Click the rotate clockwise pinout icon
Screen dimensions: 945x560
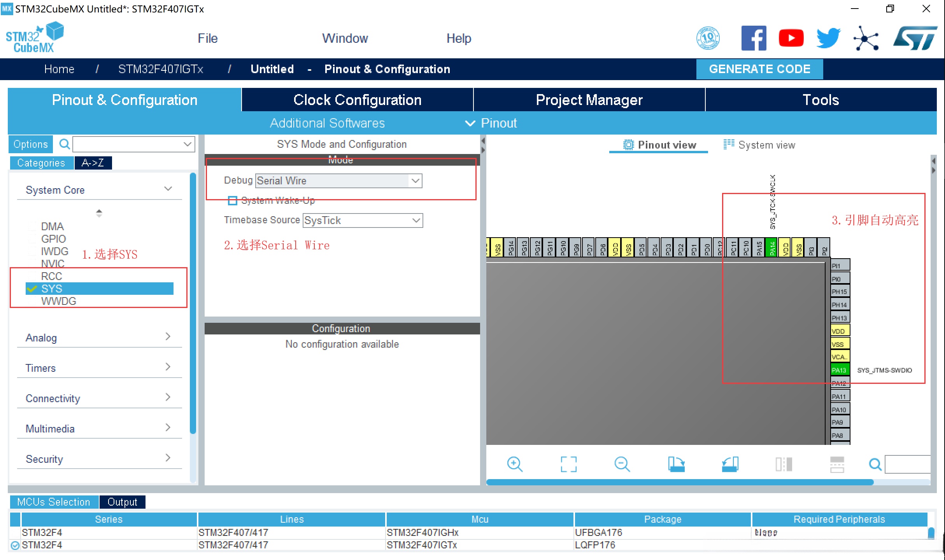676,464
